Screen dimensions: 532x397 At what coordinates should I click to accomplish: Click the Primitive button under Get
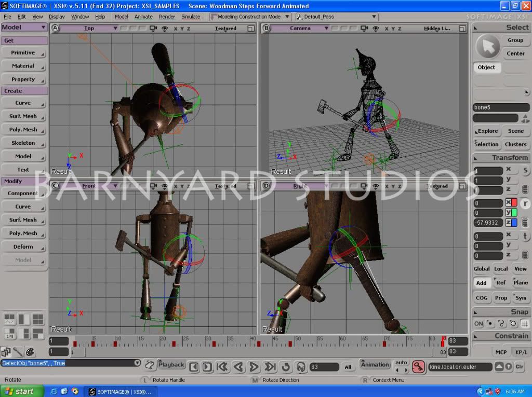click(23, 53)
